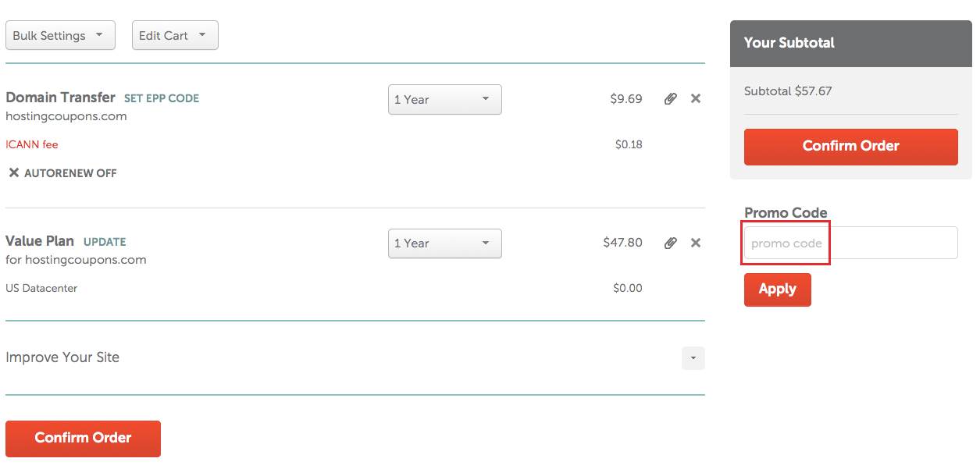The image size is (980, 469).
Task: Toggle the AUTORENEW OFF setting
Action: [x=62, y=173]
